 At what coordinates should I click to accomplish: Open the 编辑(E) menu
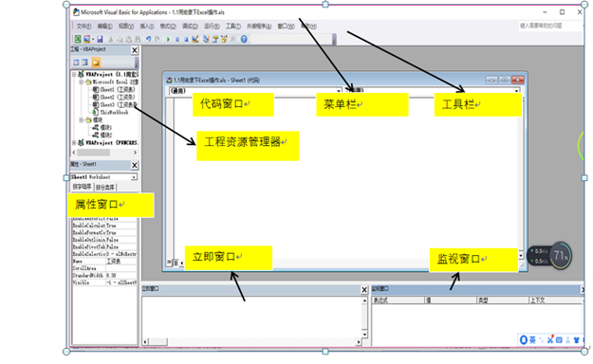[104, 27]
